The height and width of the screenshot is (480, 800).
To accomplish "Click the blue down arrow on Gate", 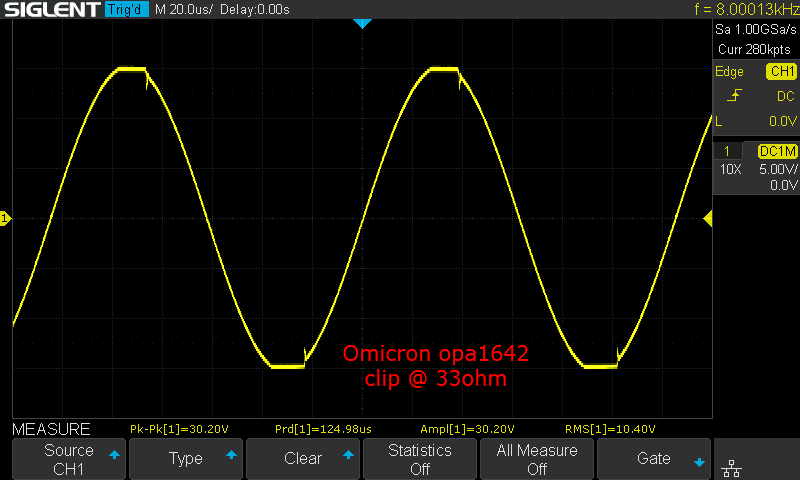I will (x=699, y=463).
